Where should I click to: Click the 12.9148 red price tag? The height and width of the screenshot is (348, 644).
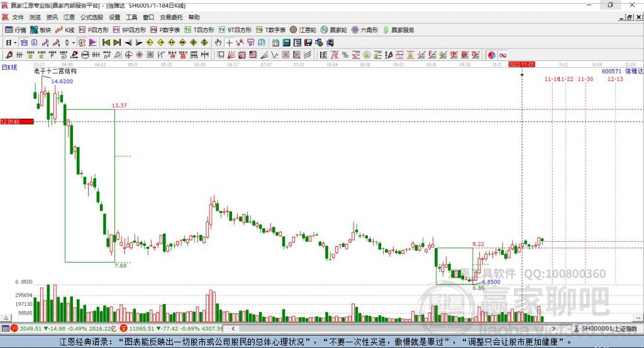(x=17, y=121)
